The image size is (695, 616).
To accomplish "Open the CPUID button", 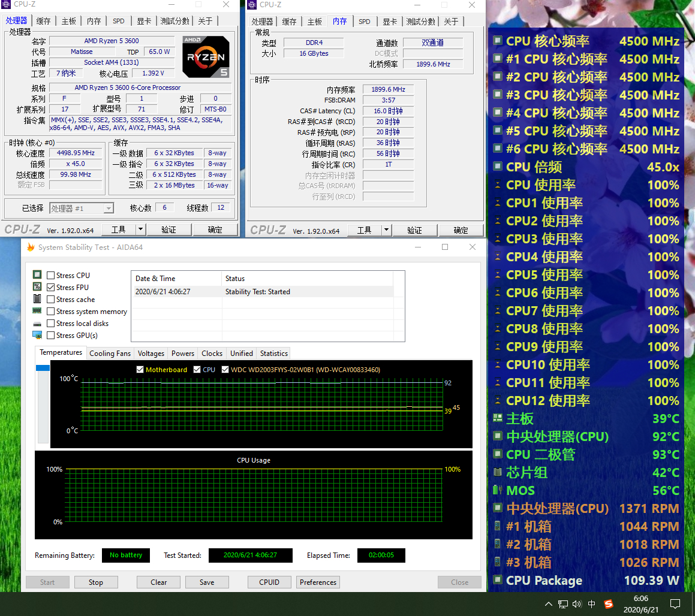I will [x=269, y=582].
